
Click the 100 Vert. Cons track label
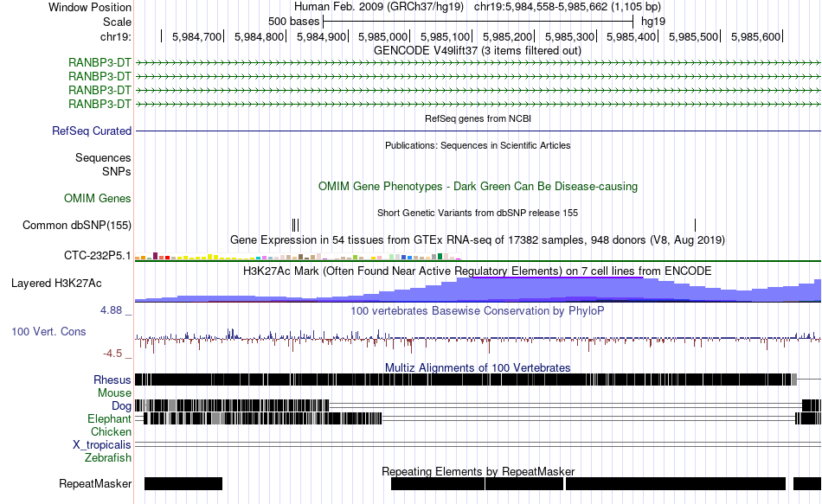[48, 332]
